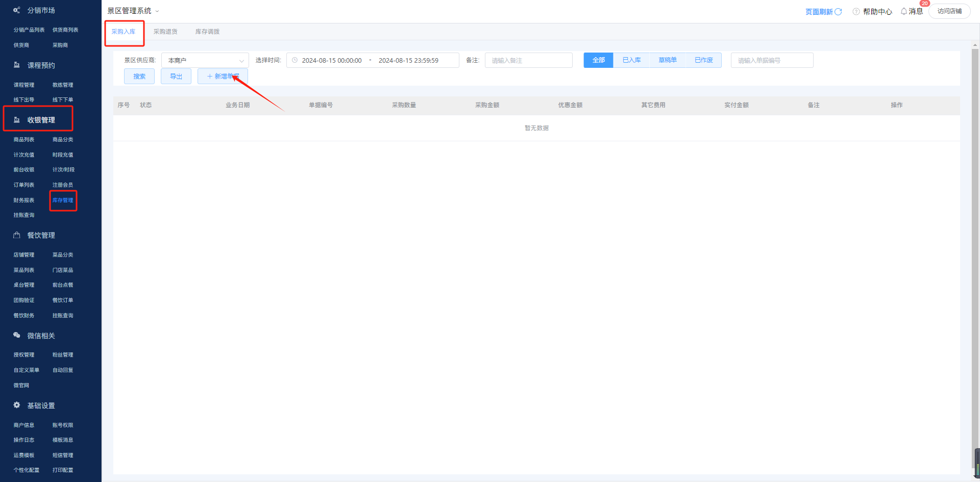Filter list by 已作废 status
The image size is (980, 482).
tap(703, 60)
